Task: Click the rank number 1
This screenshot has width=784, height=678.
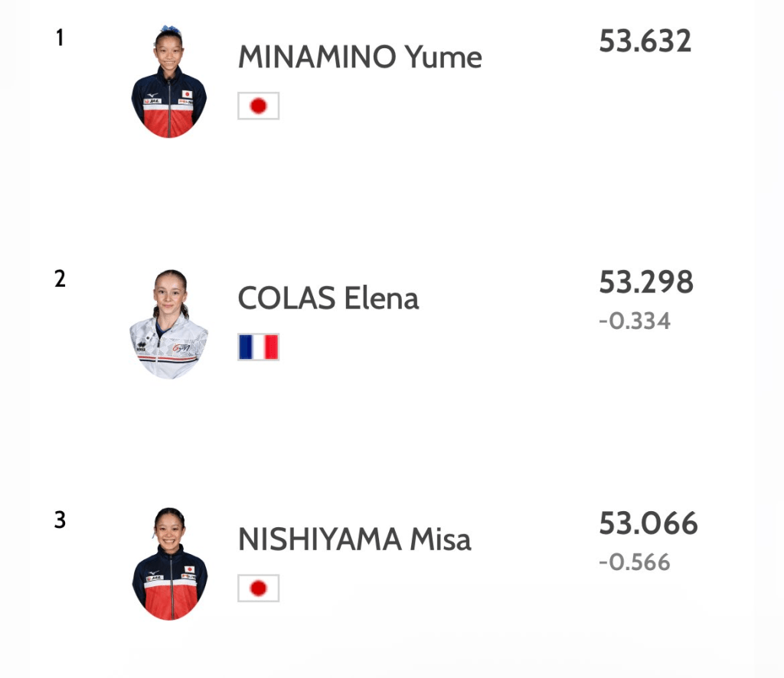Action: pyautogui.click(x=60, y=37)
